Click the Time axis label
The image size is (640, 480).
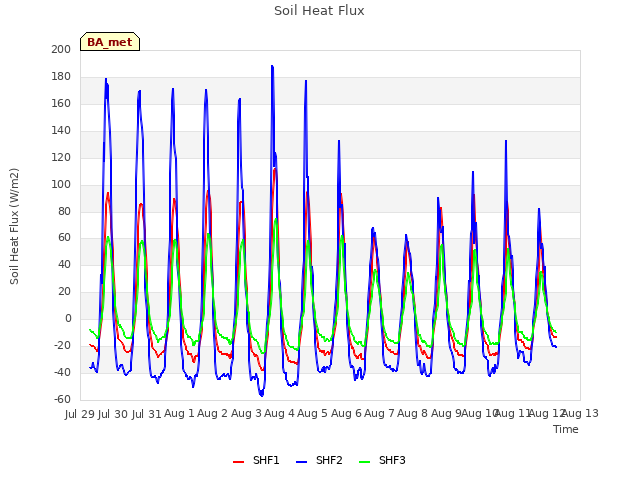566,429
